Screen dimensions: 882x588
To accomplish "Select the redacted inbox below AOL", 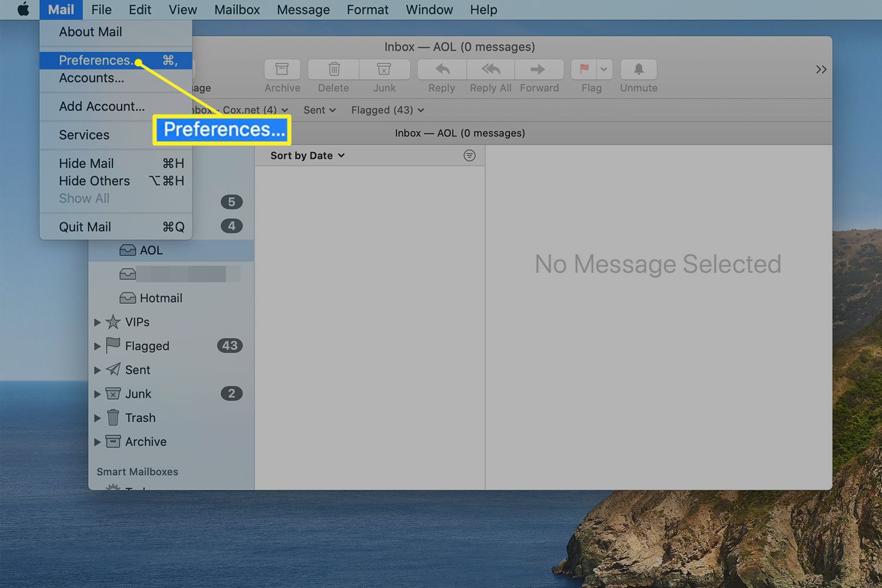I will 171,274.
